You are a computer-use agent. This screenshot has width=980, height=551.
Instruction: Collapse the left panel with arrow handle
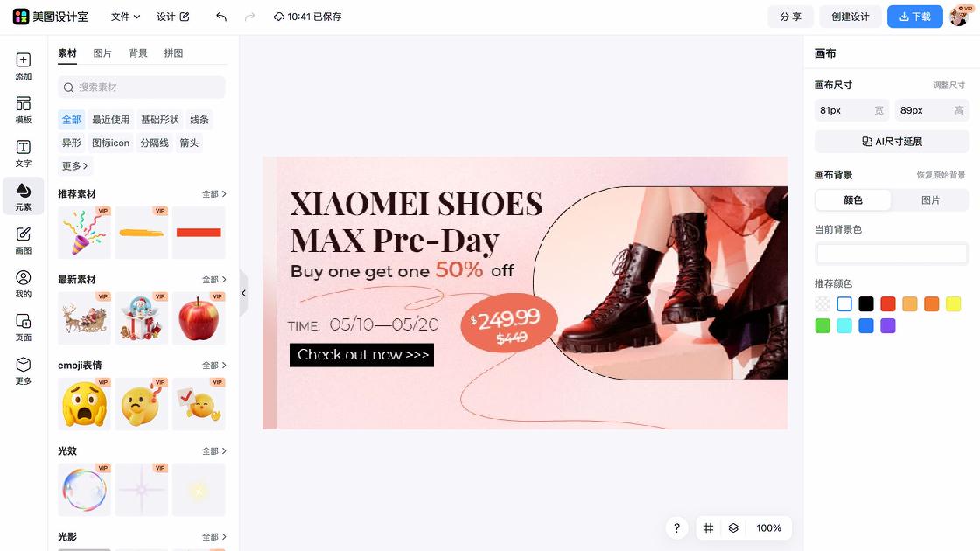coord(244,293)
